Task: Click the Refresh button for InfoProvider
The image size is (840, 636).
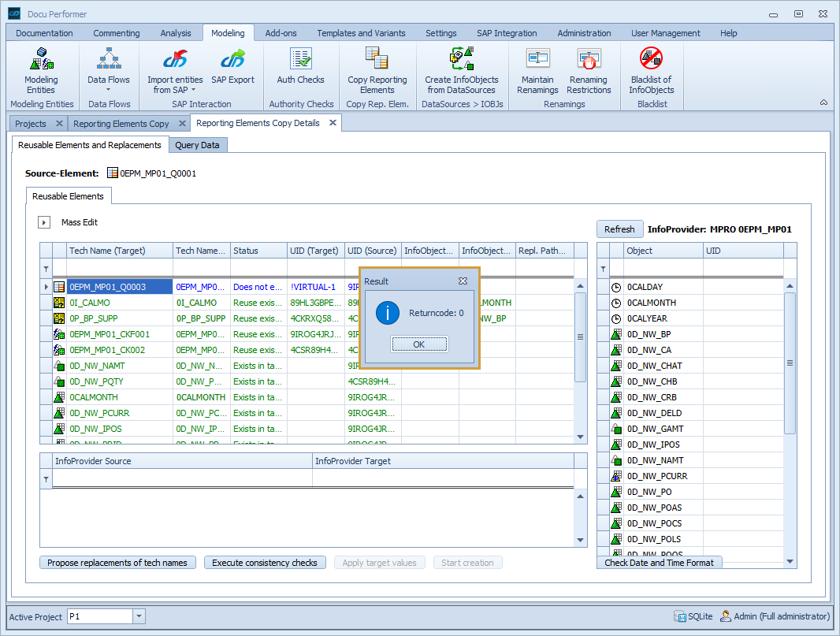Action: click(x=619, y=229)
